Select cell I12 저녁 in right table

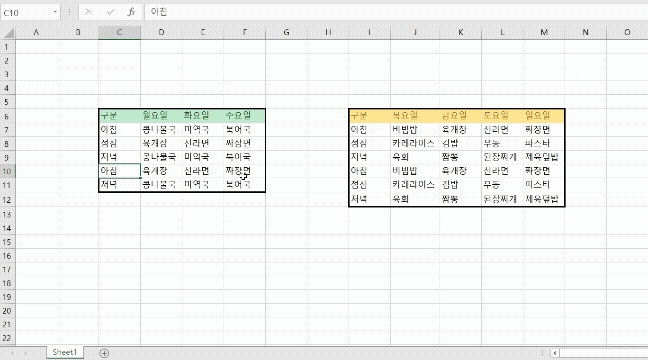[x=369, y=199]
